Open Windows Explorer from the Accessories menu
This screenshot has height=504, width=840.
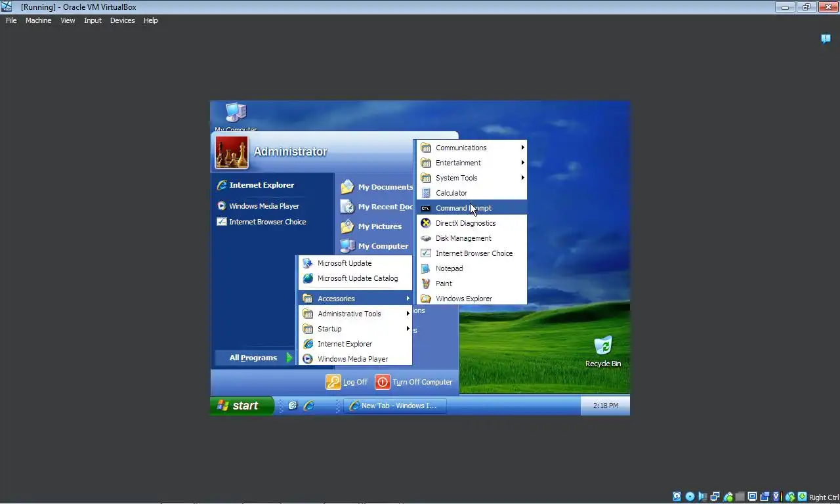472,299
